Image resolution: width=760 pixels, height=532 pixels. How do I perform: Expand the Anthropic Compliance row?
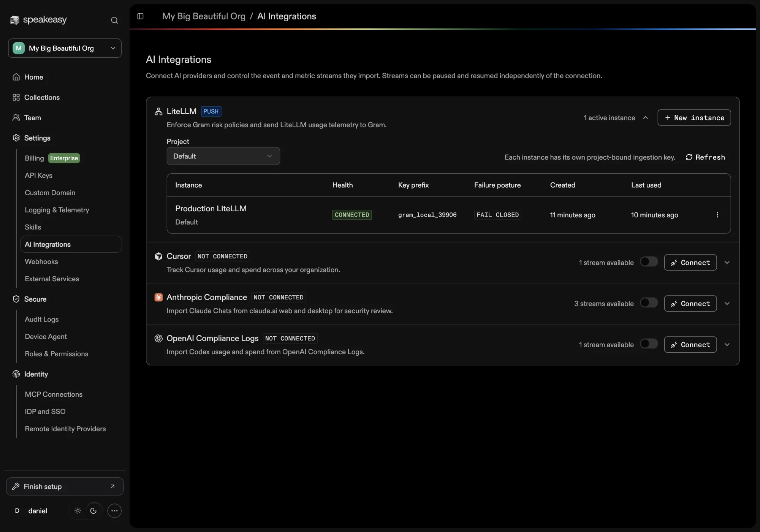coord(727,304)
